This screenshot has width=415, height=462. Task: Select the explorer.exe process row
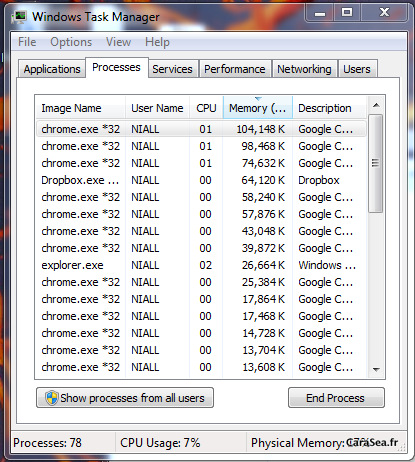[201, 265]
